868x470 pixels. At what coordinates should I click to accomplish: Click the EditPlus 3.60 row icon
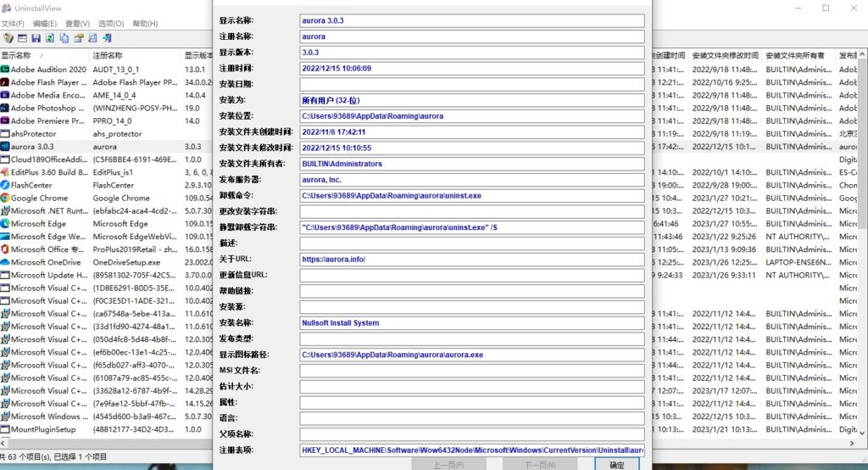click(x=5, y=172)
